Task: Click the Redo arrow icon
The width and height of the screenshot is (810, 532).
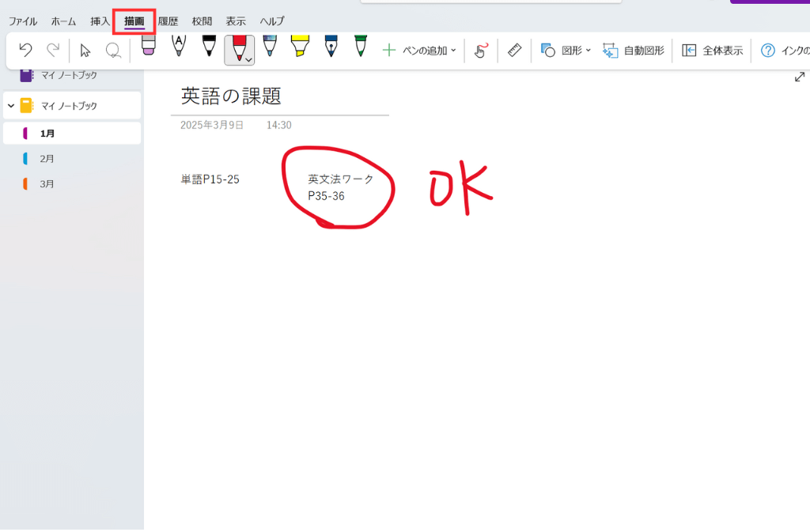Action: [x=53, y=51]
